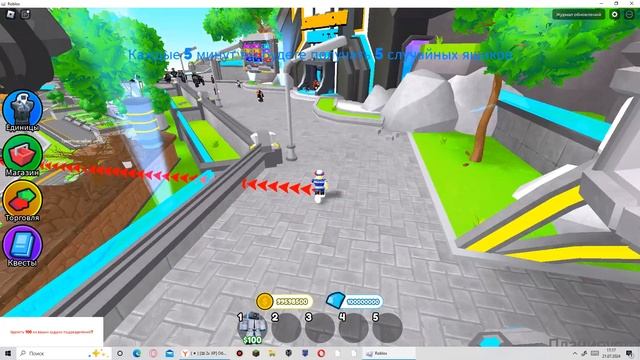The width and height of the screenshot is (640, 360).
Task: Open the Task View taskbar icon
Action: 120,353
